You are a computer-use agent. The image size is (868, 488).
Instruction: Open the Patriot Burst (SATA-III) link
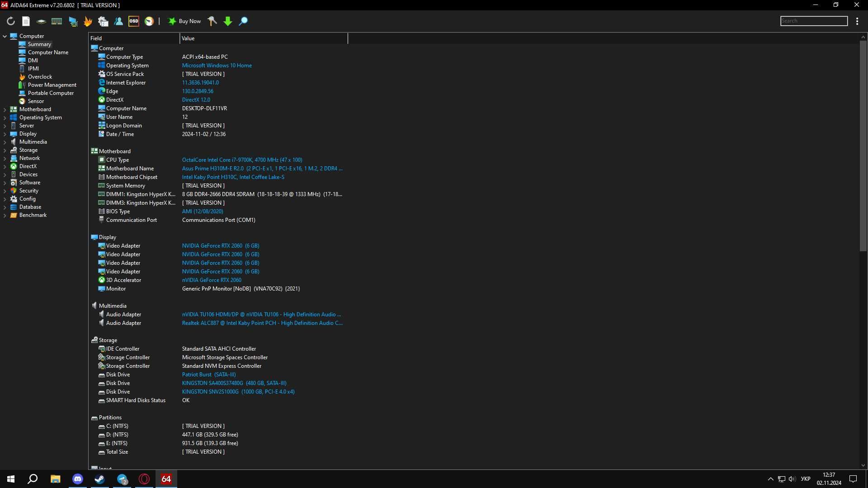point(209,375)
